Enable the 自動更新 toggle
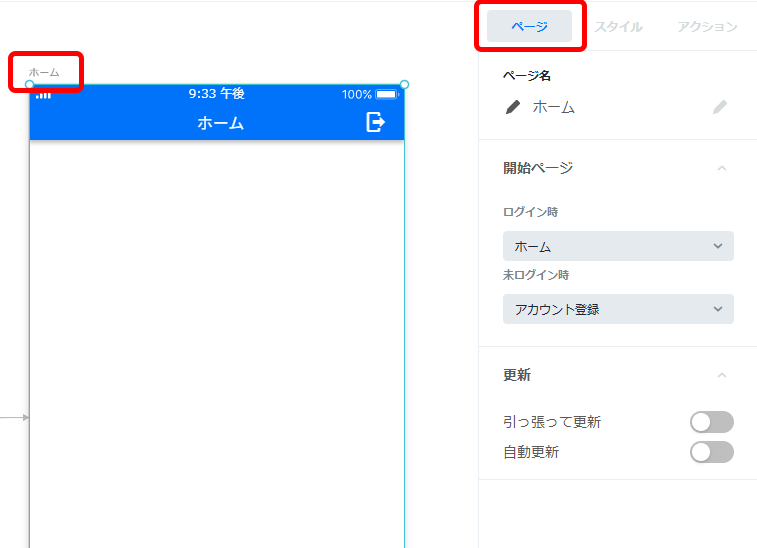This screenshot has height=548, width=757. click(712, 452)
